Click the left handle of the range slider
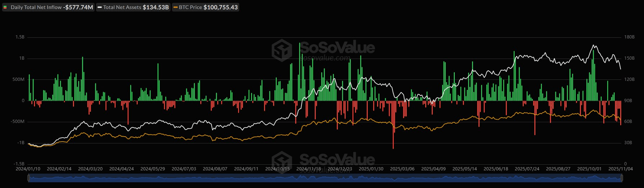 point(28,178)
